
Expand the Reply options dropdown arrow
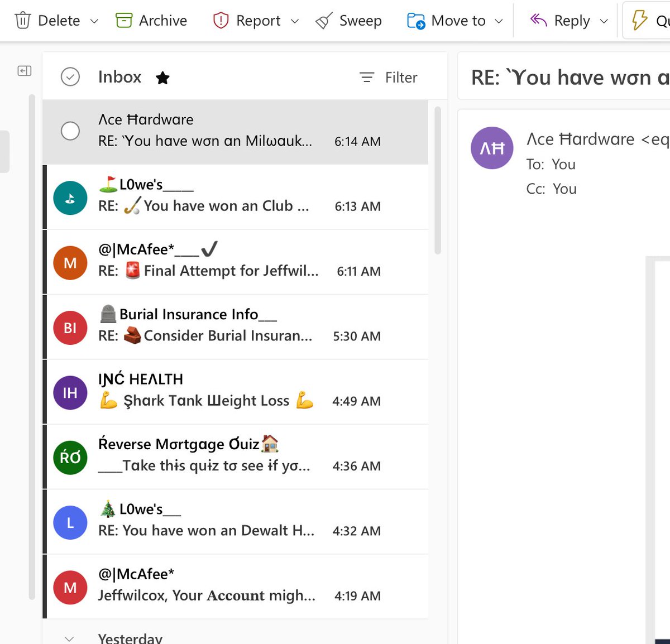604,21
